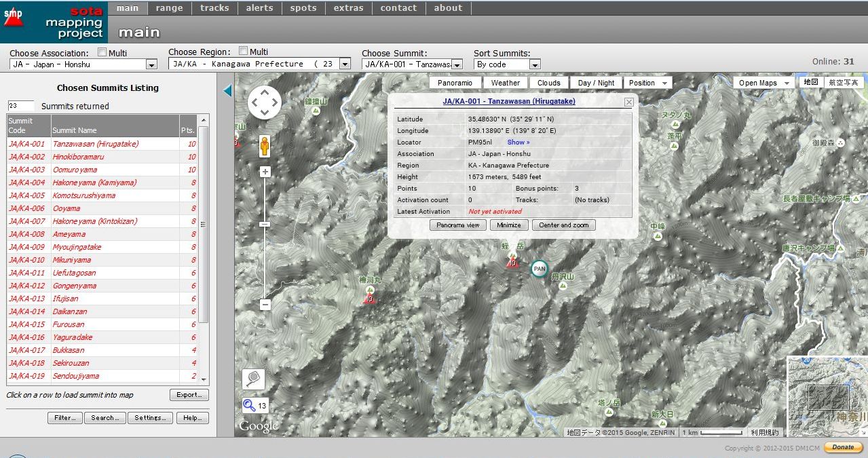Switch to the contact tab
Image resolution: width=868 pixels, height=458 pixels.
point(398,8)
